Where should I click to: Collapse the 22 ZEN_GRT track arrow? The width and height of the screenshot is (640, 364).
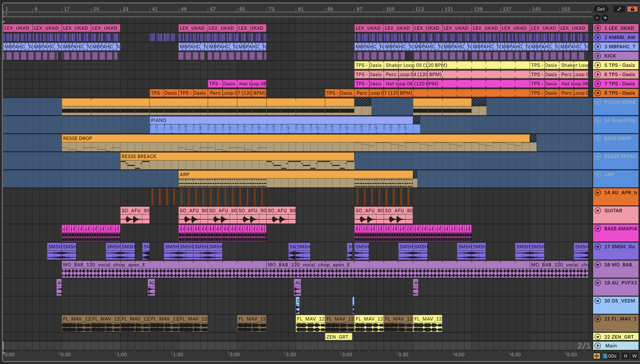pos(598,337)
